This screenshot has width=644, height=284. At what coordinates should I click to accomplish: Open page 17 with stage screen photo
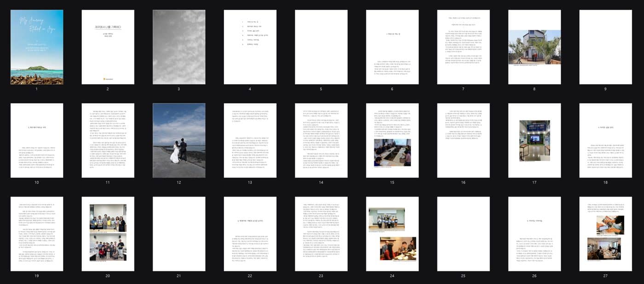(535, 140)
